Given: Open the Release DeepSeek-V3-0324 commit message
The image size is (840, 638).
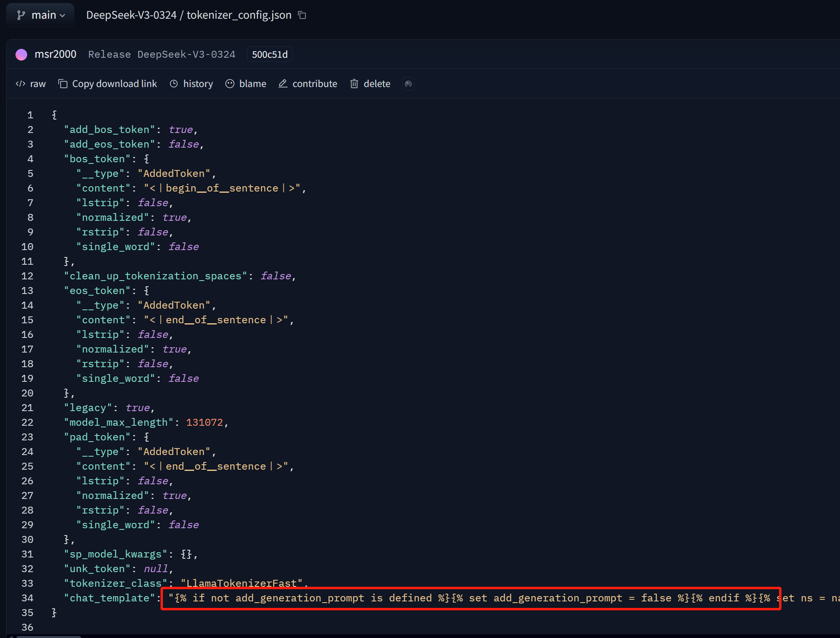Looking at the screenshot, I should (x=162, y=54).
